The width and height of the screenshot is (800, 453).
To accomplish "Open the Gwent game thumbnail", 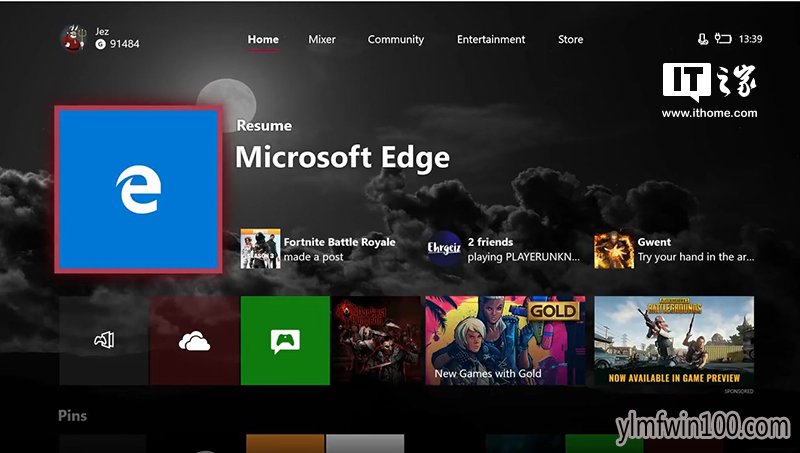I will [614, 249].
